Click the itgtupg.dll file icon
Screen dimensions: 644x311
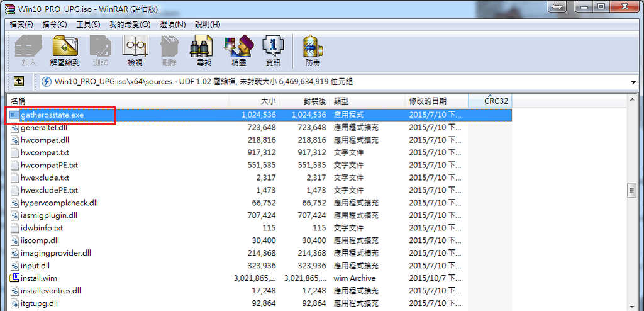pos(15,303)
